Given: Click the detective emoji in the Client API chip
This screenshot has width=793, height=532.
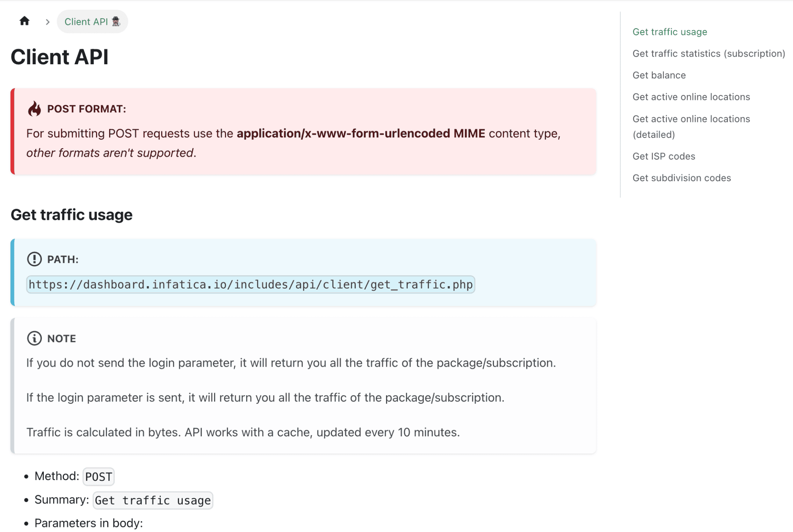Looking at the screenshot, I should coord(117,22).
